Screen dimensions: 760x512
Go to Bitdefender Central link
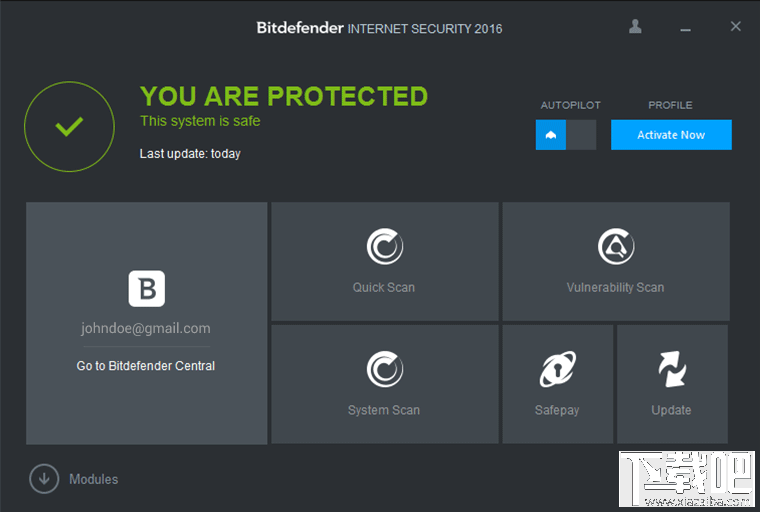[145, 366]
